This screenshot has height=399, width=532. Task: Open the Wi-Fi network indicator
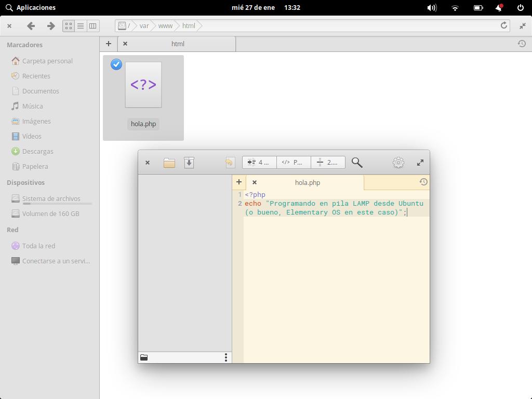click(x=455, y=7)
